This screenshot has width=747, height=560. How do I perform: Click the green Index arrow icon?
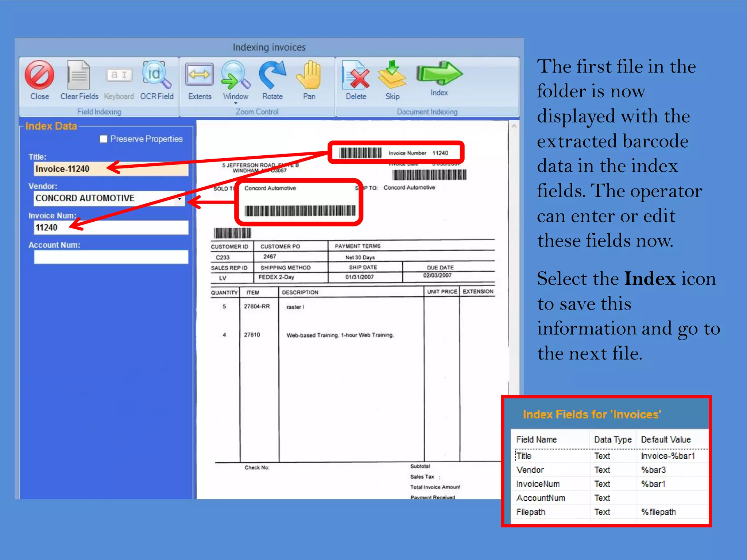(x=439, y=73)
